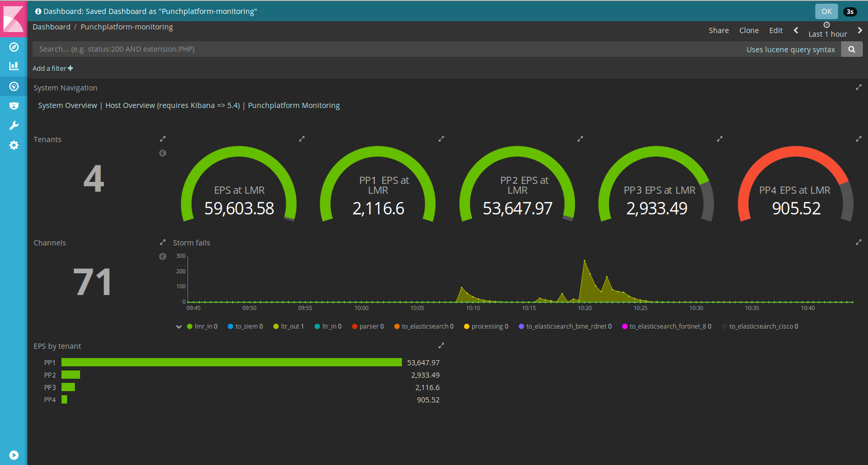
Task: Open Kibana home logo
Action: tap(13, 18)
